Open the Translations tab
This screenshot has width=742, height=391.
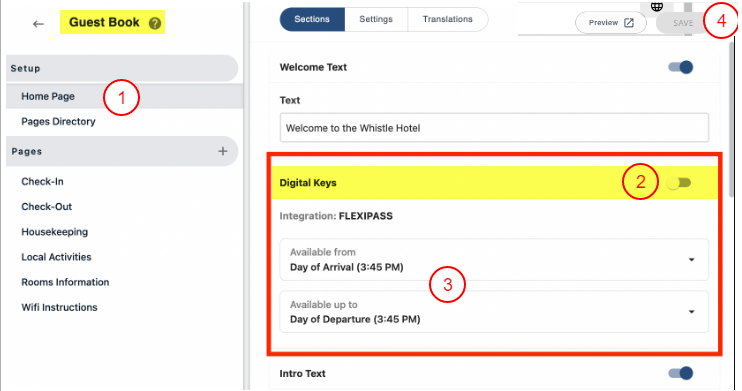[447, 19]
